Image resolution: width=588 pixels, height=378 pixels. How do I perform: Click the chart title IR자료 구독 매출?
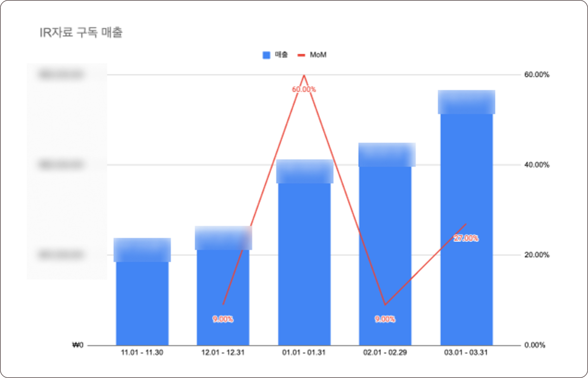(x=81, y=33)
